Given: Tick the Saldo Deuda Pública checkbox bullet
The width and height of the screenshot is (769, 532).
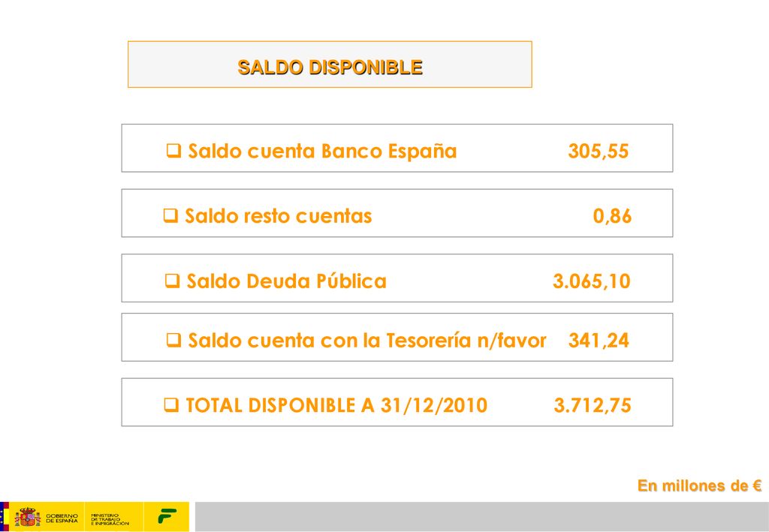Looking at the screenshot, I should tap(172, 280).
